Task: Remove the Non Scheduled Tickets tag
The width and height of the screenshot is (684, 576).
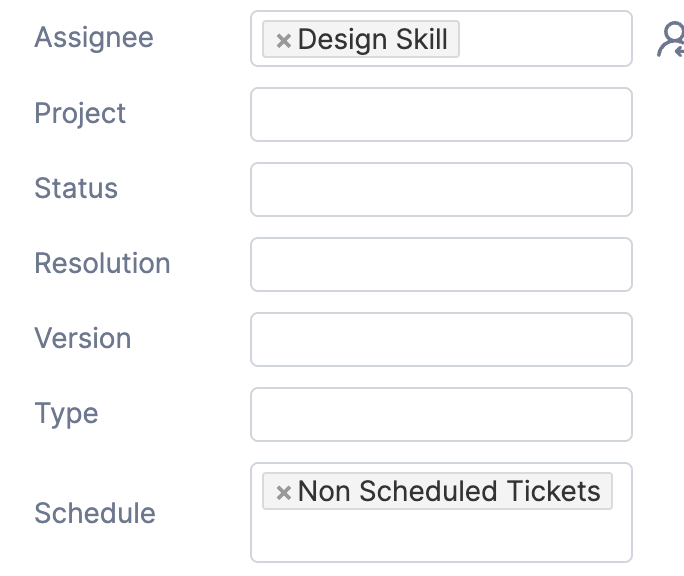Action: tap(283, 492)
